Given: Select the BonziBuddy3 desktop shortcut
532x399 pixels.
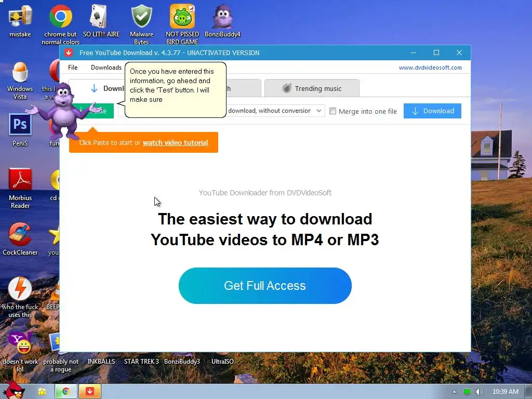Looking at the screenshot, I should point(182,362).
